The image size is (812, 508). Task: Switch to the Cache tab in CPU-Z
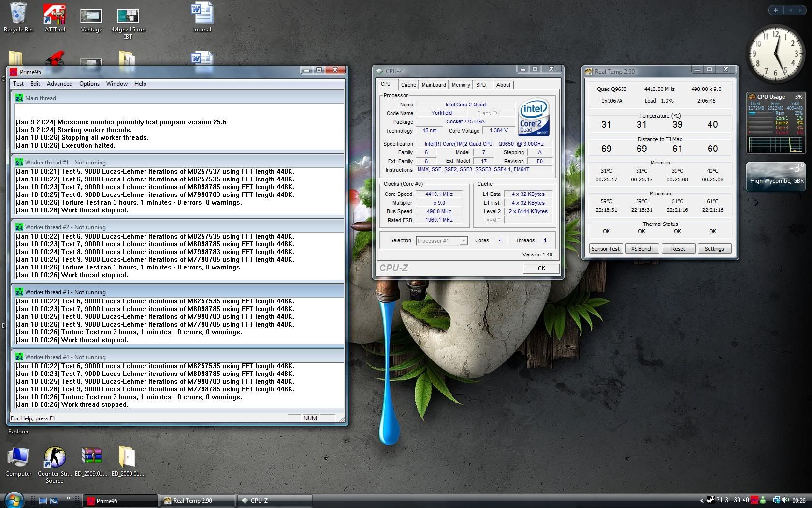408,85
